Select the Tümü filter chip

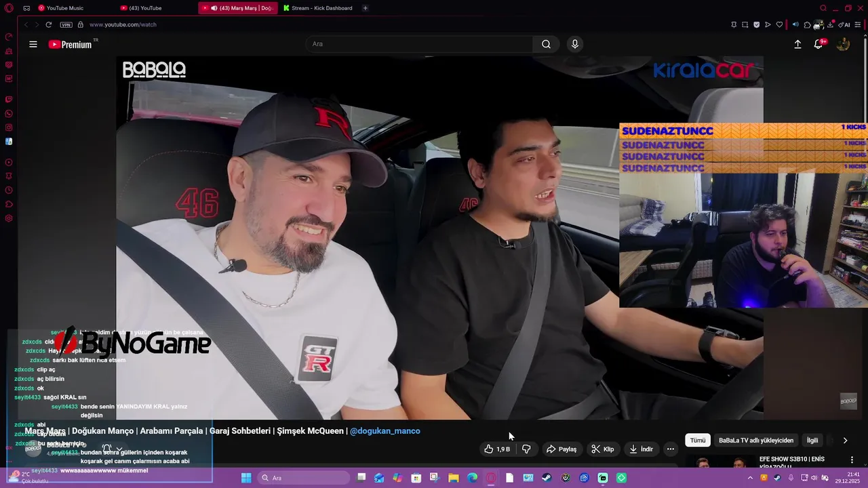point(698,441)
